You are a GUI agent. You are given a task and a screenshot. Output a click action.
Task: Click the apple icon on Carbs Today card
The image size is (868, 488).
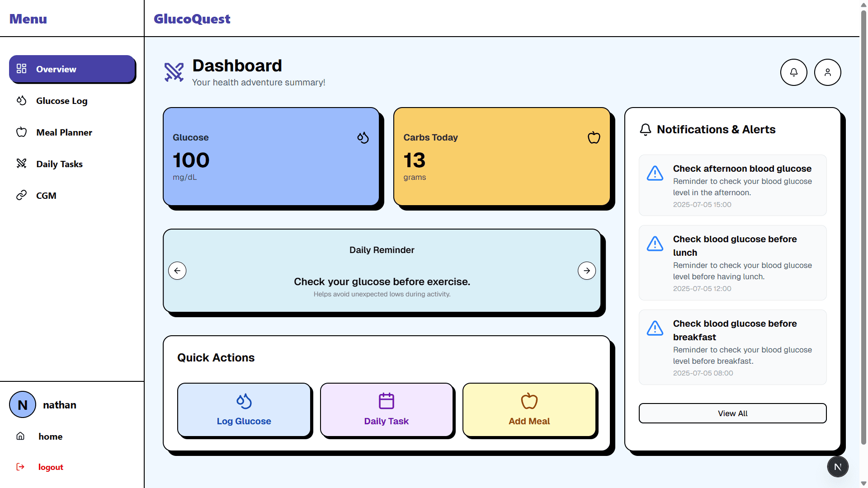[x=594, y=137]
